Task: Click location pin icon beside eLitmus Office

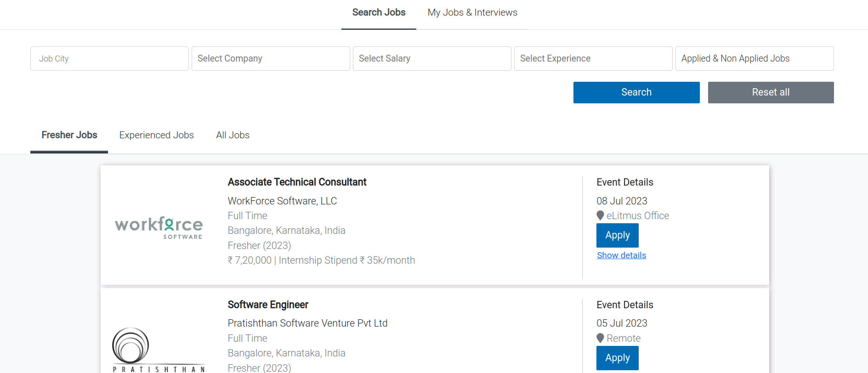Action: pos(600,215)
